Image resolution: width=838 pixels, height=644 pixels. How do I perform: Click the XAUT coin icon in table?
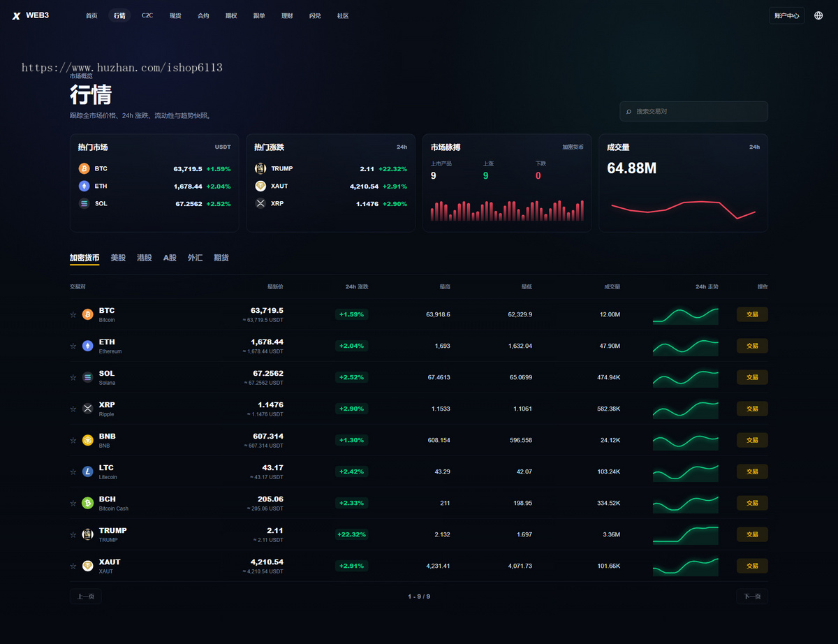(x=87, y=566)
